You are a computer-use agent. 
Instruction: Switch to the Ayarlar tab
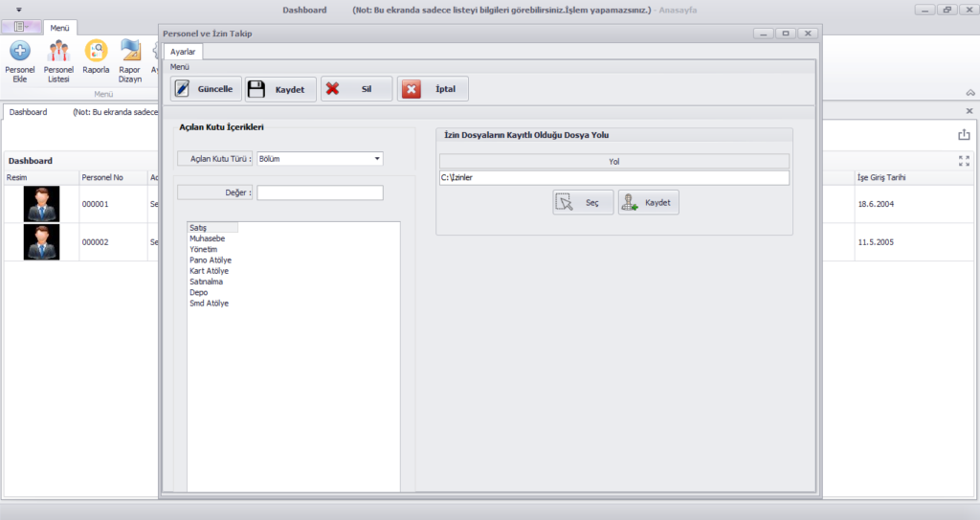click(x=183, y=52)
